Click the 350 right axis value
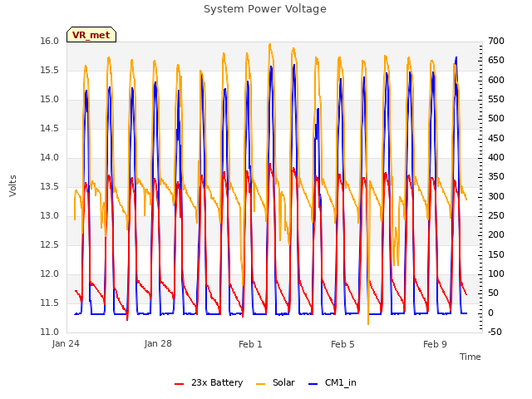 496,177
